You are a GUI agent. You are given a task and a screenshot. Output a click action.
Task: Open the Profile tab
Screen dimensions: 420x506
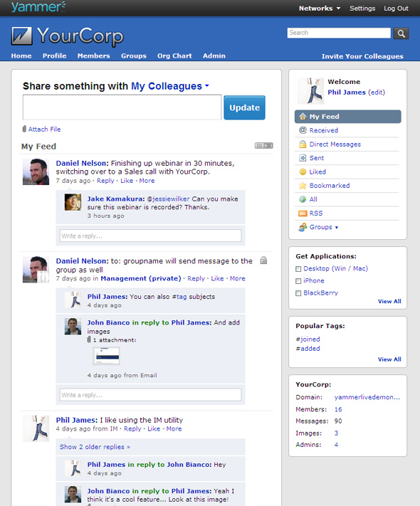pyautogui.click(x=54, y=56)
